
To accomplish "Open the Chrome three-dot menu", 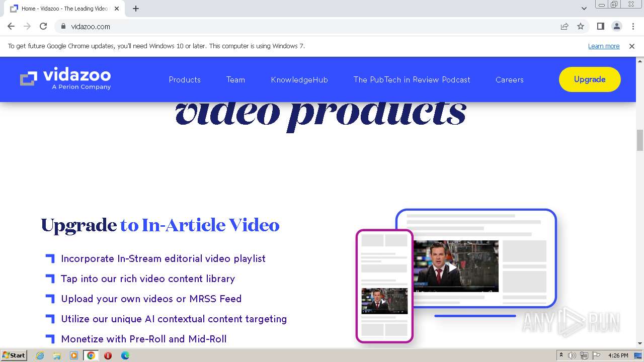I will pyautogui.click(x=633, y=26).
